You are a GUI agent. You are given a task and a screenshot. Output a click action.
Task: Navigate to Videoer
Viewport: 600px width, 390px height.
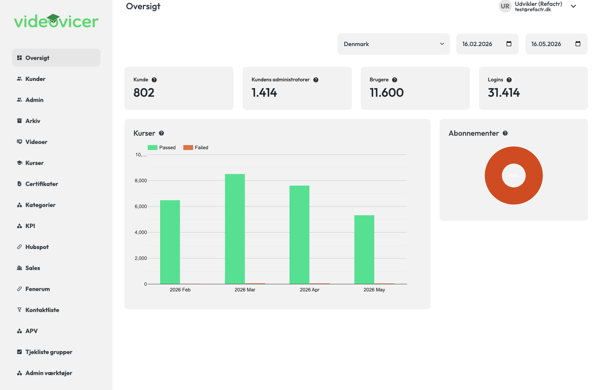[x=56, y=142]
